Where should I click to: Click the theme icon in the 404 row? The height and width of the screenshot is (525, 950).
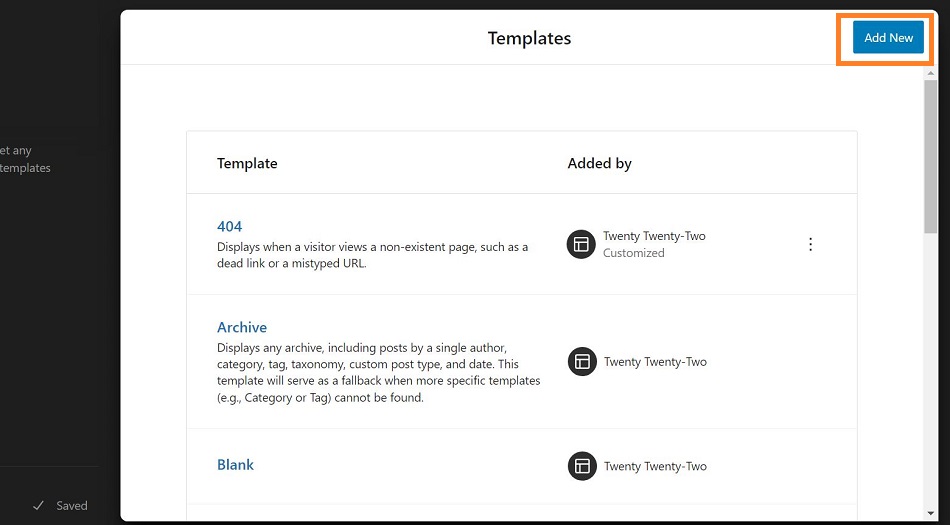coord(581,244)
